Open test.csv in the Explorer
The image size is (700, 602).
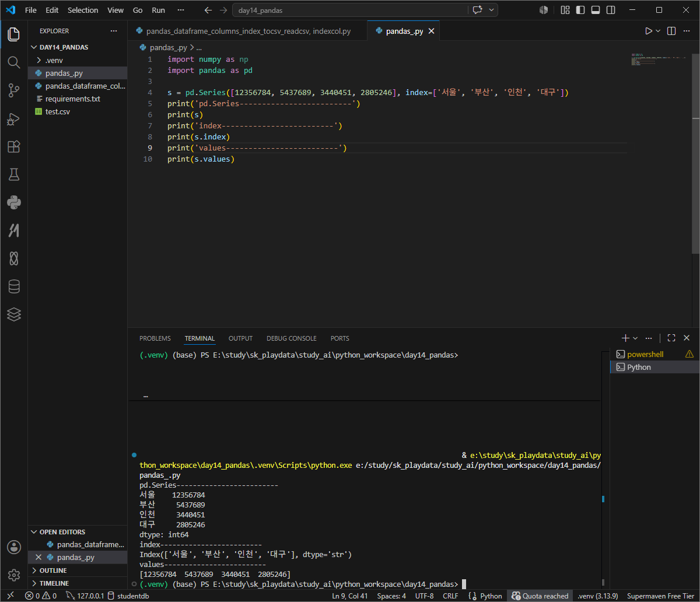pyautogui.click(x=78, y=111)
